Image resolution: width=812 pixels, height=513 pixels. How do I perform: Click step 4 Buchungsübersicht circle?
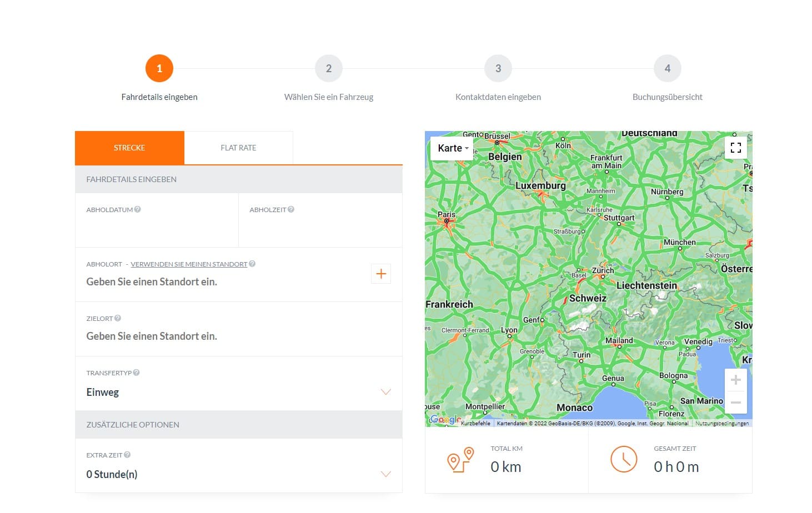(x=668, y=68)
